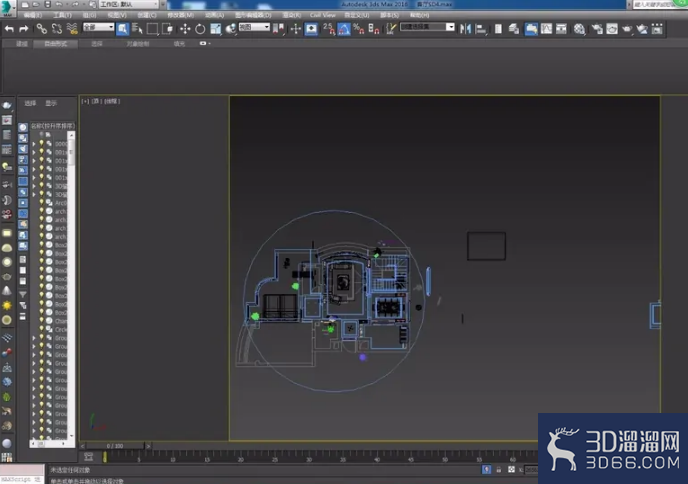The height and width of the screenshot is (484, 688).
Task: Click Save File icon in quick access bar
Action: pyautogui.click(x=48, y=4)
